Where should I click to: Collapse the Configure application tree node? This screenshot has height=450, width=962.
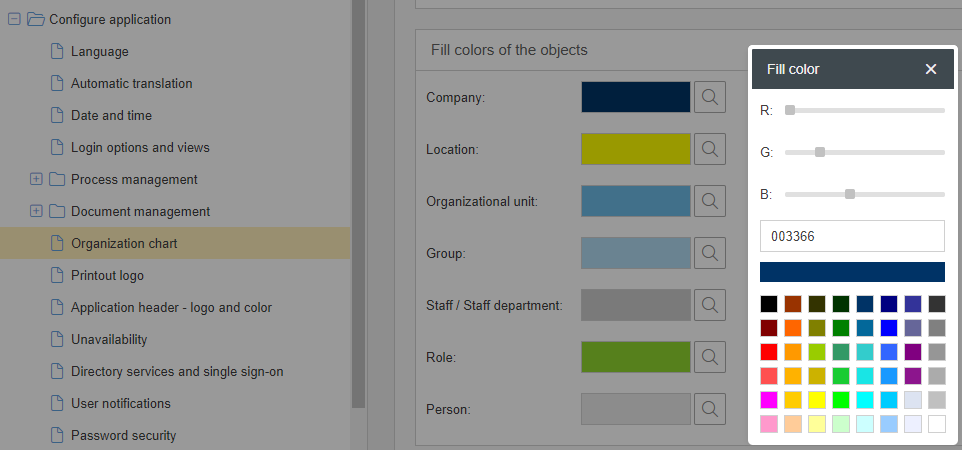click(14, 19)
